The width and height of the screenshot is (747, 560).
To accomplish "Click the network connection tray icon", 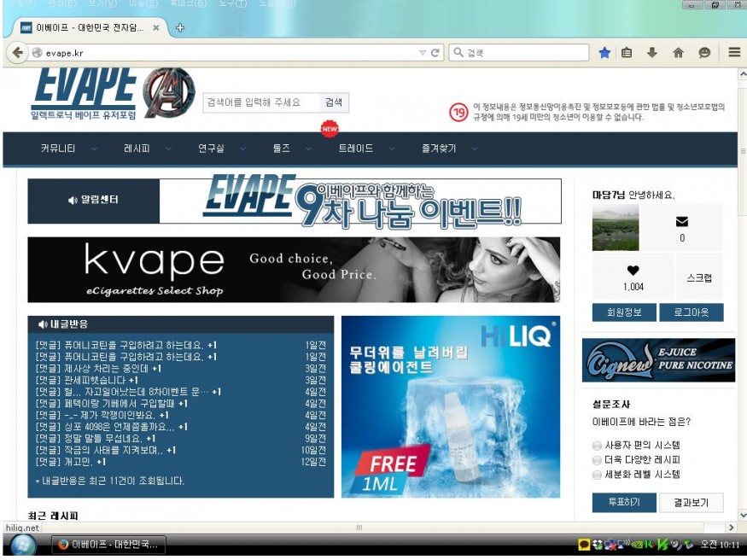I will coord(610,545).
